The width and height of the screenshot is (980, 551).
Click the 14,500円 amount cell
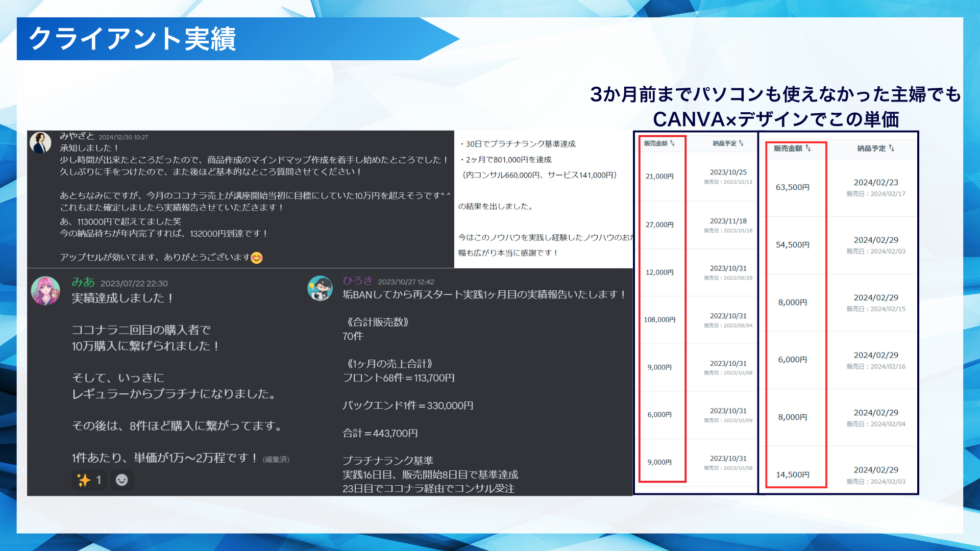tap(793, 474)
